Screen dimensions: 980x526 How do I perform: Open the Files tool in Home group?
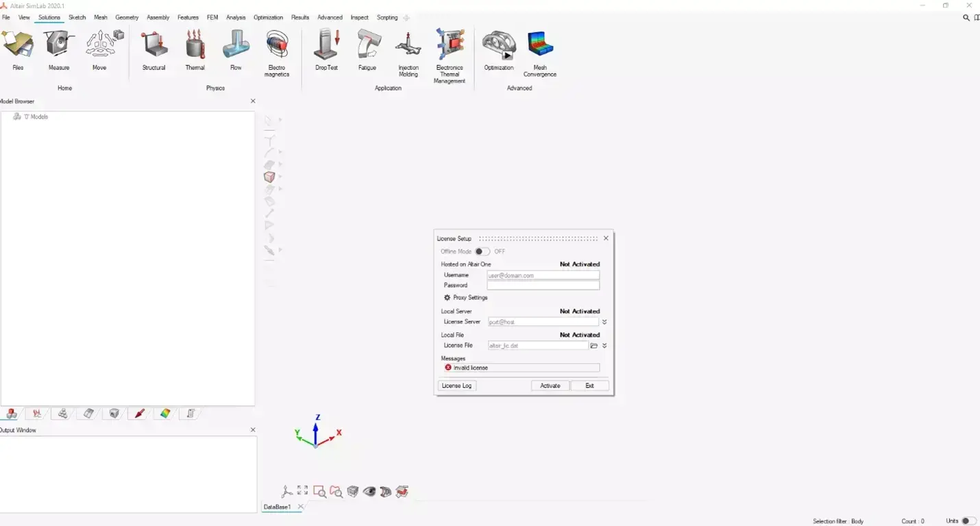click(x=18, y=50)
